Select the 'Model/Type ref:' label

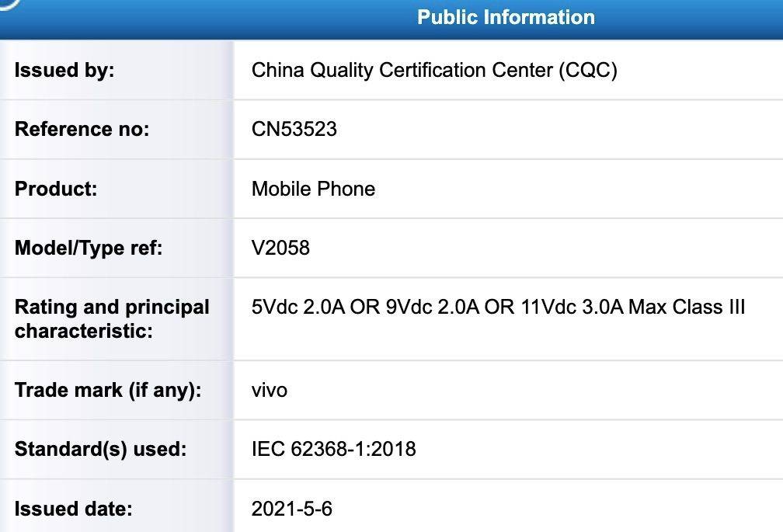[89, 249]
